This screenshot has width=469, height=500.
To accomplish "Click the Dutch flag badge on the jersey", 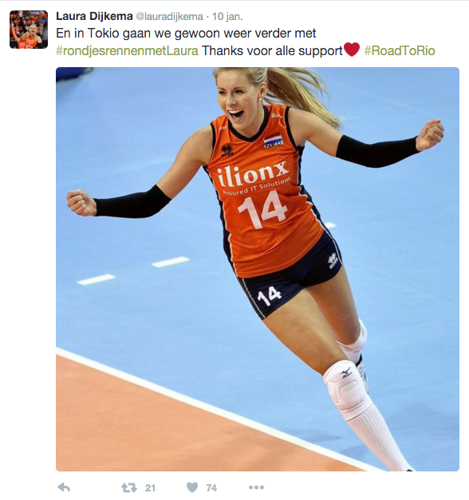I will [273, 141].
